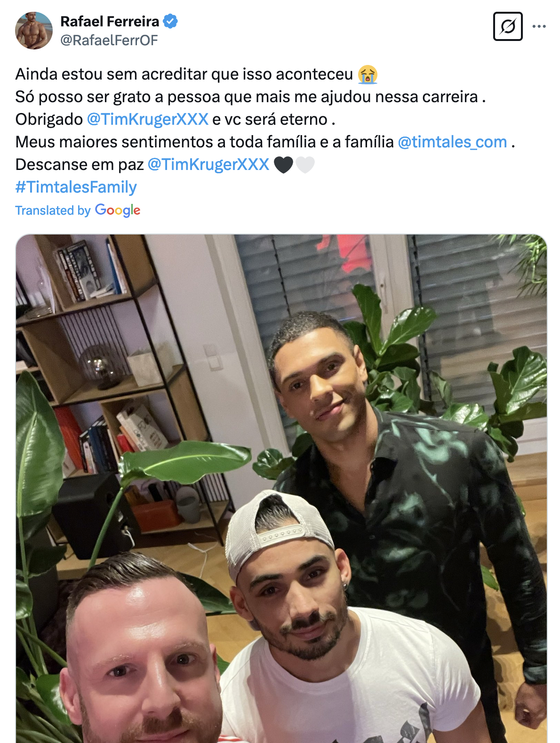
Task: Open the @RafaelFerrOF handle
Action: point(109,40)
